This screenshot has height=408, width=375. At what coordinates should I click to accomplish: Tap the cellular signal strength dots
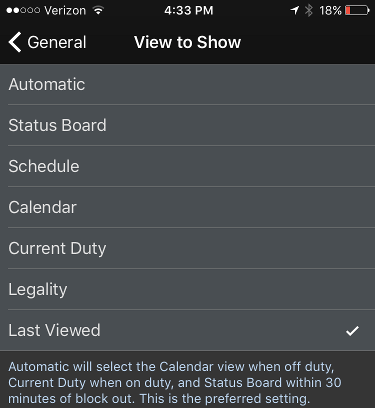pyautogui.click(x=23, y=10)
